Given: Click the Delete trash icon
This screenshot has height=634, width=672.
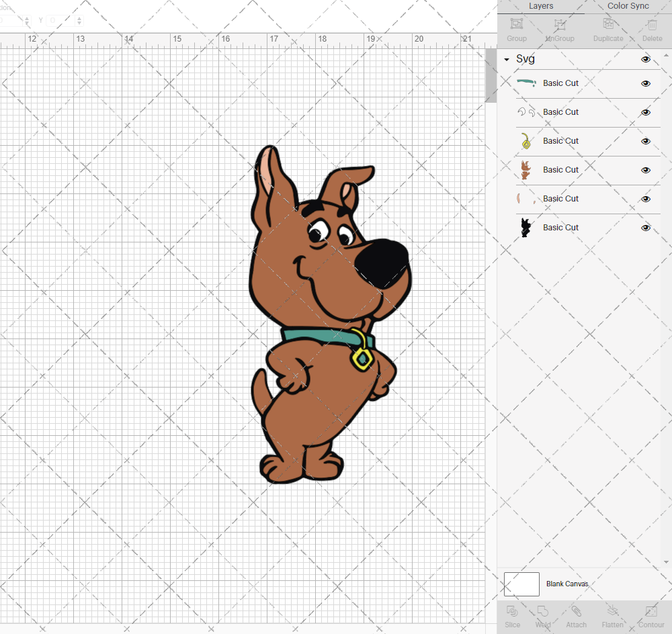Looking at the screenshot, I should click(x=651, y=28).
